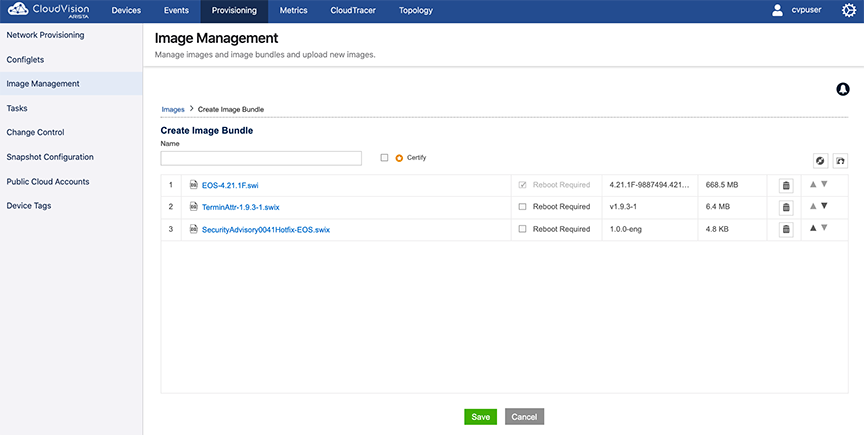Enable Reboot Required for SecurityAdvisory0041Hotfix-EOS.swix
The width and height of the screenshot is (864, 435).
tap(522, 229)
